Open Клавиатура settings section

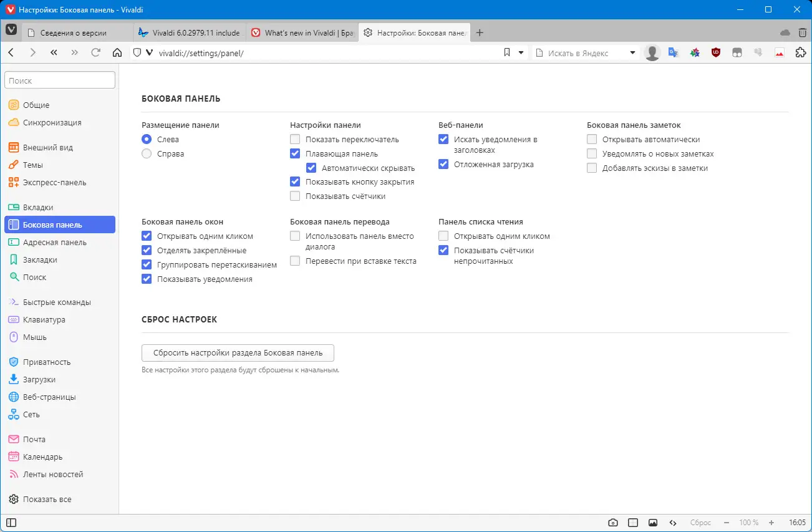(60, 320)
